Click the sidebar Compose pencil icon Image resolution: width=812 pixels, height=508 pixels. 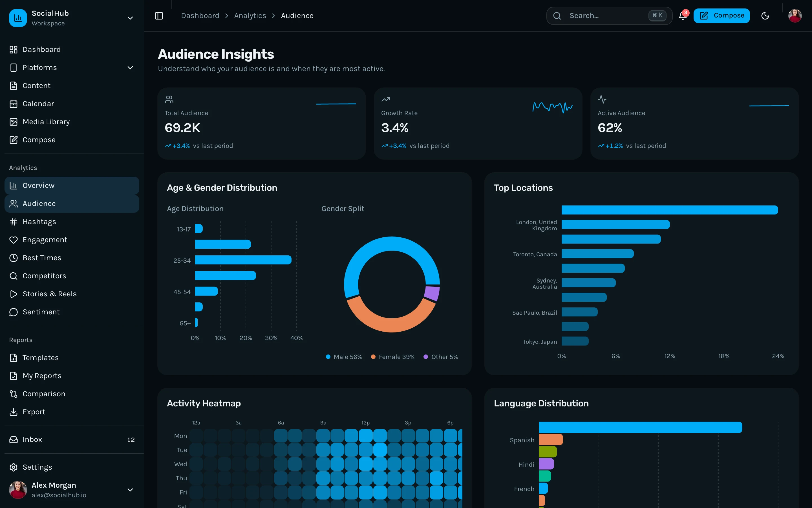(14, 140)
